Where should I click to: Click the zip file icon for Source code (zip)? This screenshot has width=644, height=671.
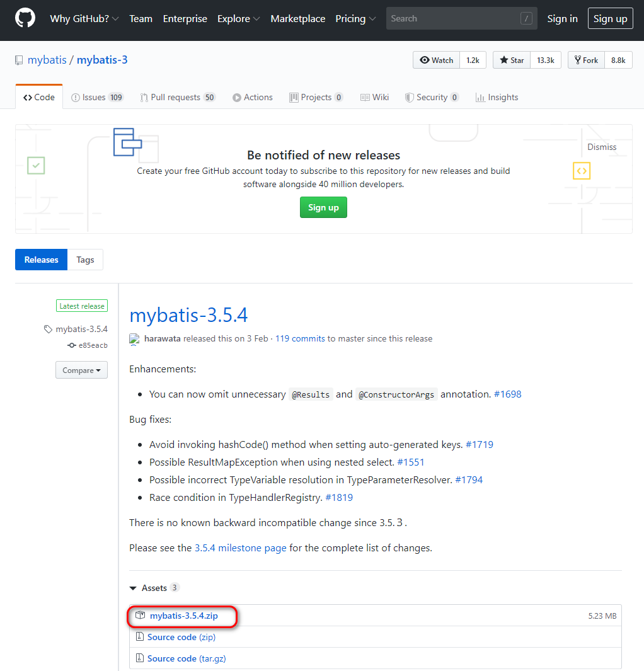139,637
